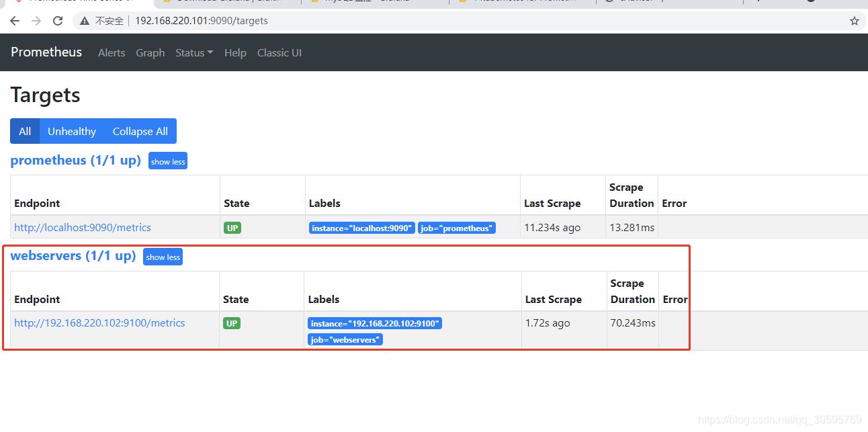Viewport: 868px width, 432px height.
Task: Open the Prometheus home brand link
Action: (46, 52)
